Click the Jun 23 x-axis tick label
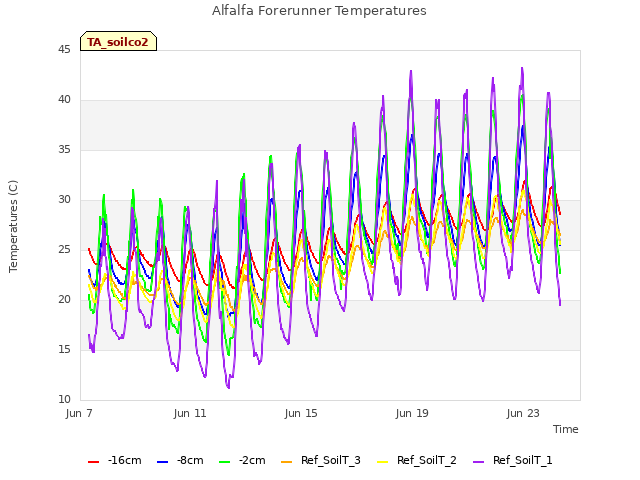This screenshot has height=480, width=640. click(x=523, y=413)
